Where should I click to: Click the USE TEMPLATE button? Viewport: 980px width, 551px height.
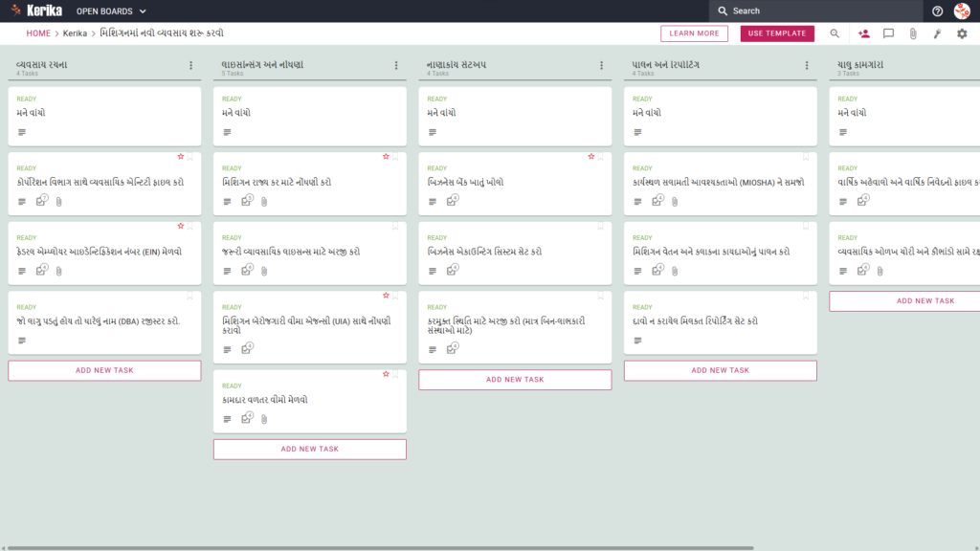coord(777,33)
